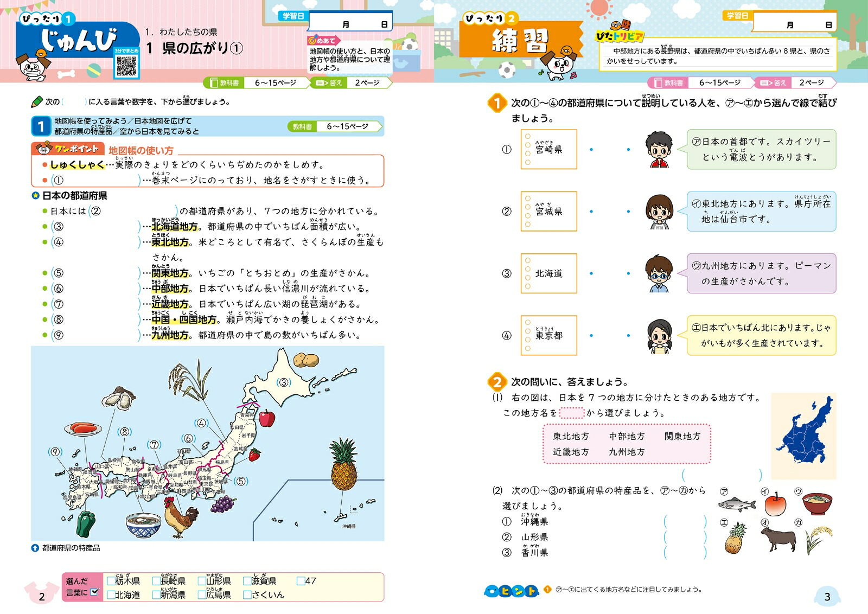Viewport: 868px width, 614px height.
Task: Click the blank ② after 日本には
Action: coord(134,211)
